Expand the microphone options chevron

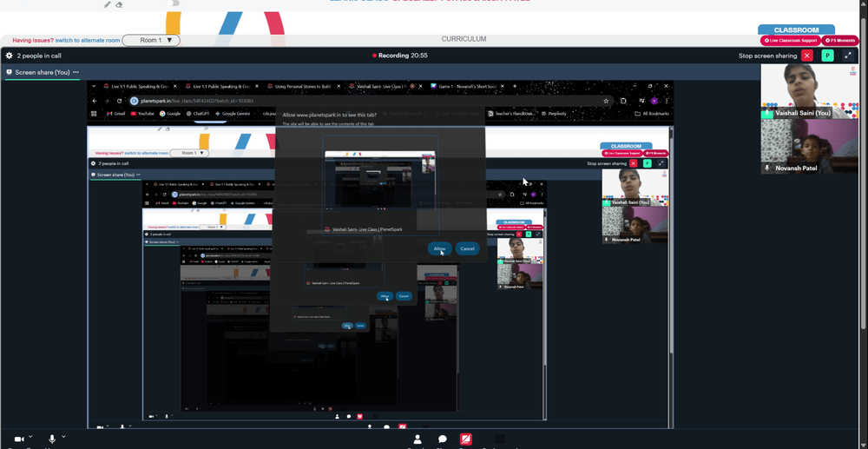[63, 436]
